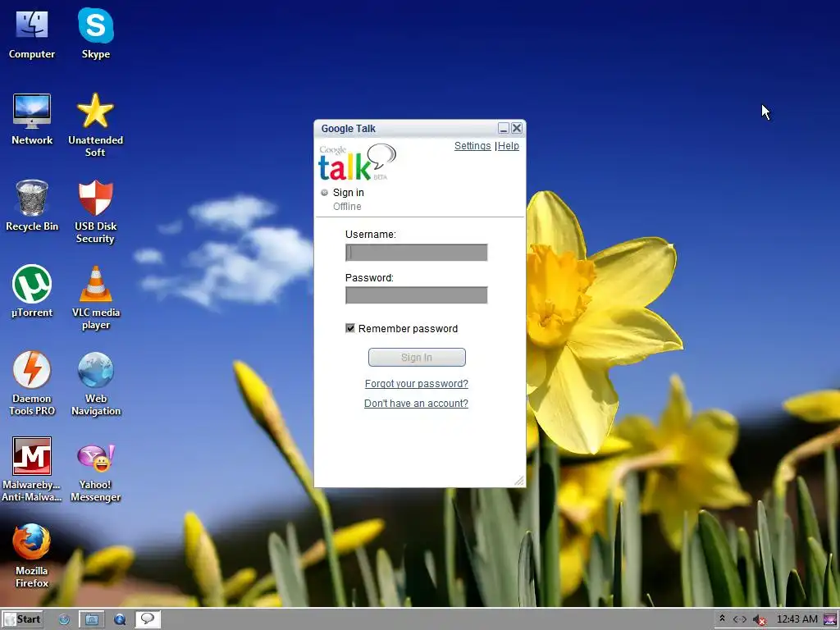The width and height of the screenshot is (840, 630).
Task: Select the Google Talk speech-bubble taskbar button
Action: pos(148,620)
